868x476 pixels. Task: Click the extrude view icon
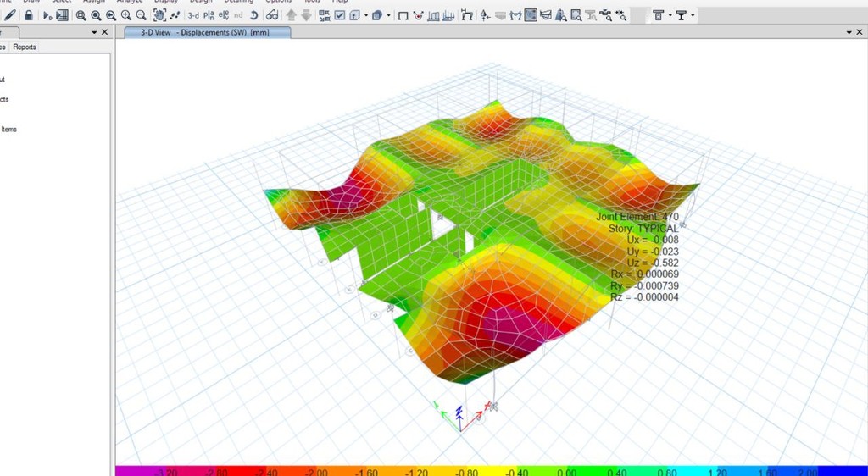pos(354,15)
